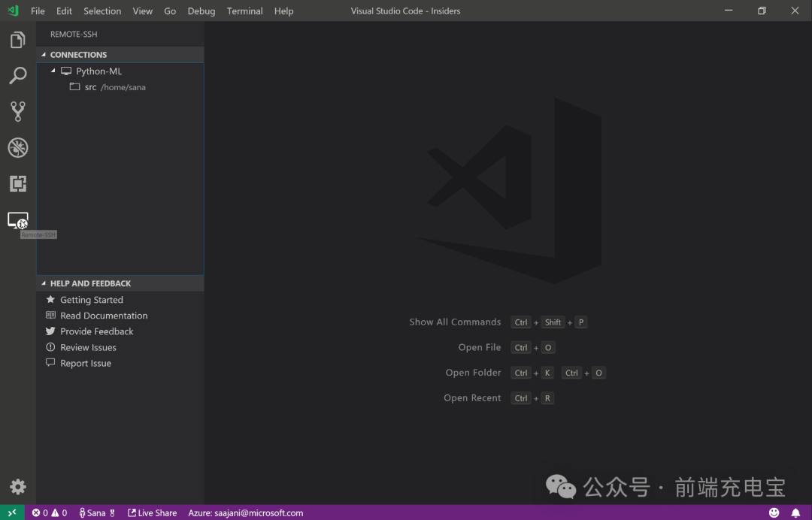Viewport: 812px width, 520px height.
Task: Open notifications bell icon
Action: coord(795,512)
